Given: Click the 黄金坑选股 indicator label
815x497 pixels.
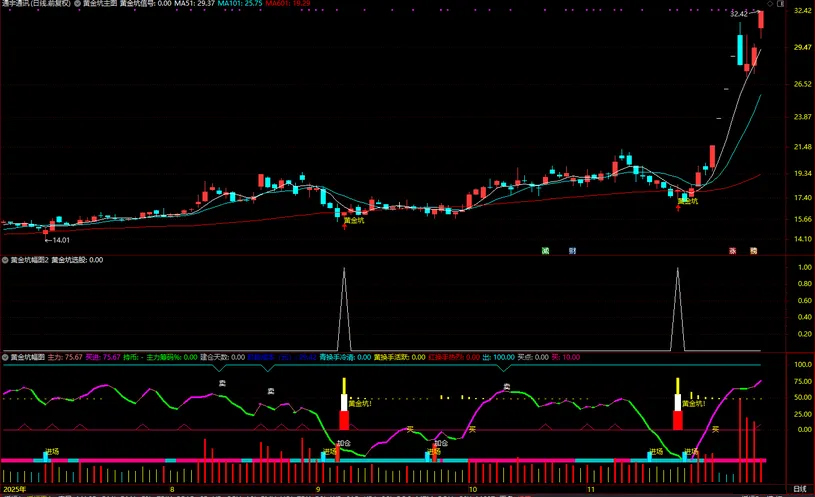Looking at the screenshot, I should [x=70, y=260].
